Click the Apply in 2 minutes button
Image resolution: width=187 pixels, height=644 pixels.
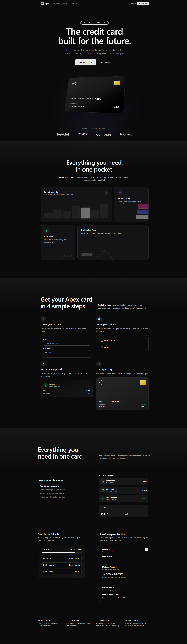click(x=86, y=62)
